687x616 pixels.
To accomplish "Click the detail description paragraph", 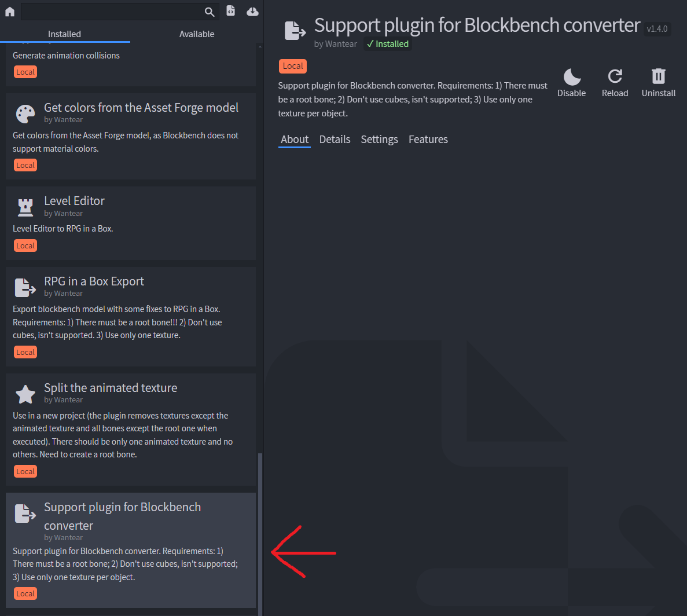I will pyautogui.click(x=413, y=100).
